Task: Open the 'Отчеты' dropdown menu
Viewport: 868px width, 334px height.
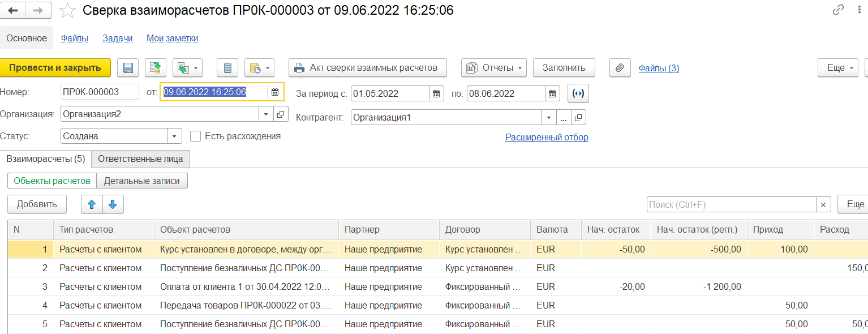Action: click(494, 68)
